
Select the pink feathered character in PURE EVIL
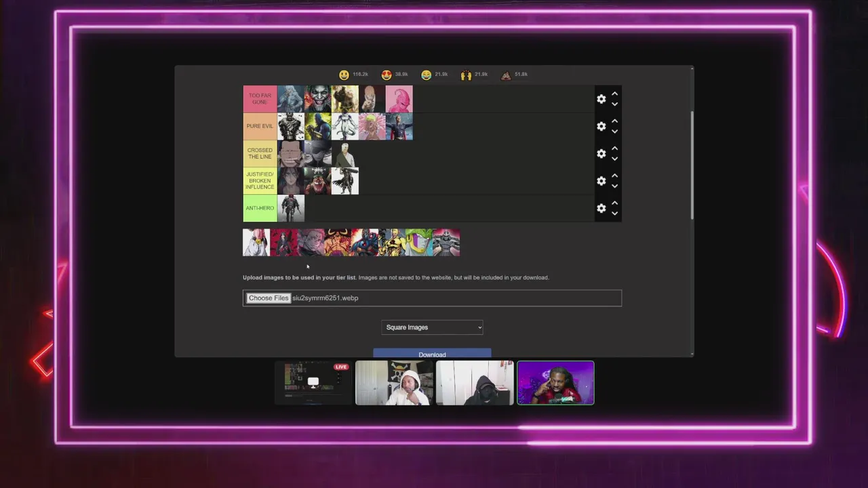(372, 126)
